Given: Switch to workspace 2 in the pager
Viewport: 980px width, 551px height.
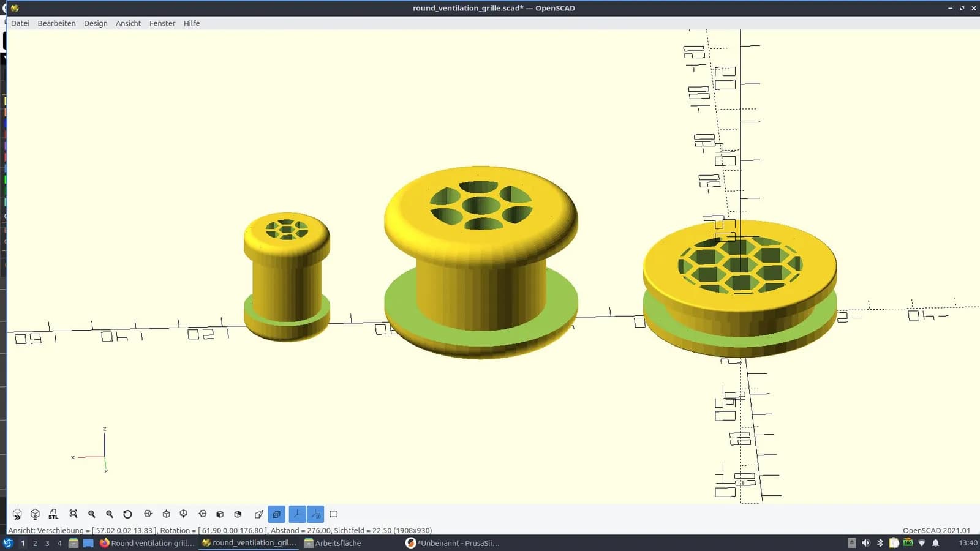Looking at the screenshot, I should [35, 543].
